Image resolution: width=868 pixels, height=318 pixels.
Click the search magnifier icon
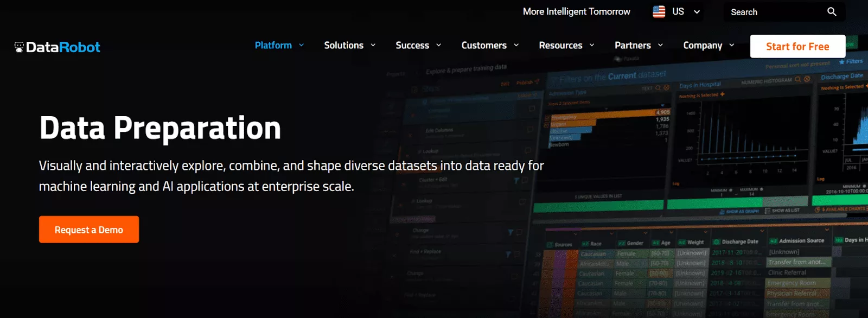coord(832,12)
